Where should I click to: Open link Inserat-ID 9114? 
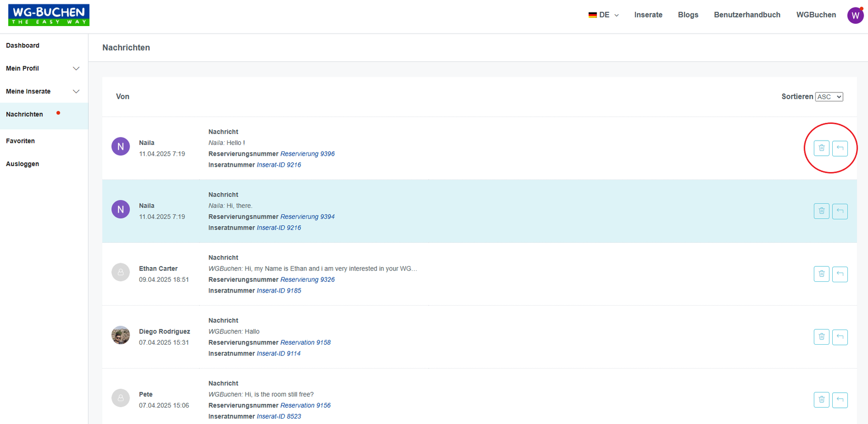coord(279,353)
